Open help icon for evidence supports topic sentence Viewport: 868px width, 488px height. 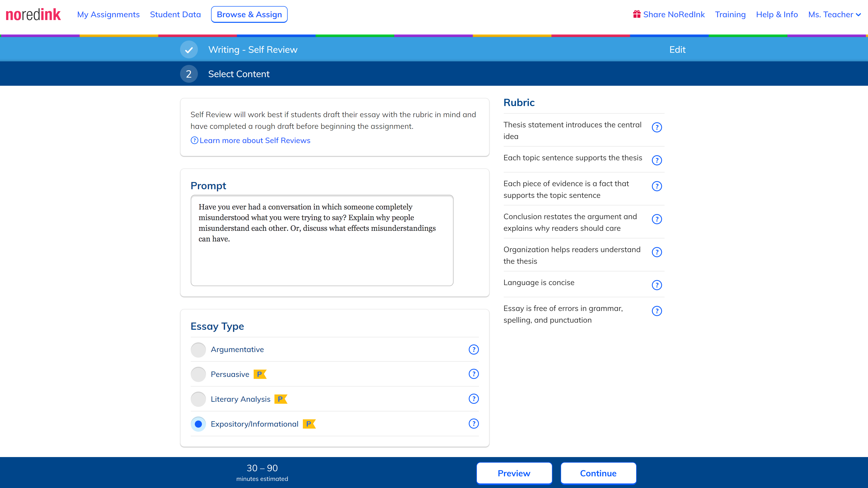pos(657,186)
